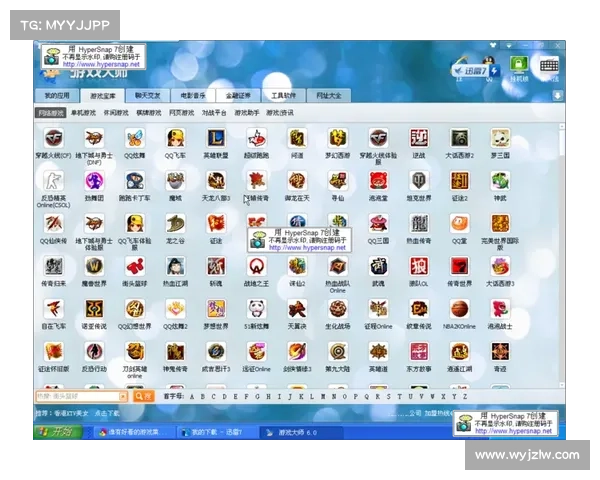Select the 第九大陆 icon
The height and width of the screenshot is (480, 600).
(x=338, y=352)
